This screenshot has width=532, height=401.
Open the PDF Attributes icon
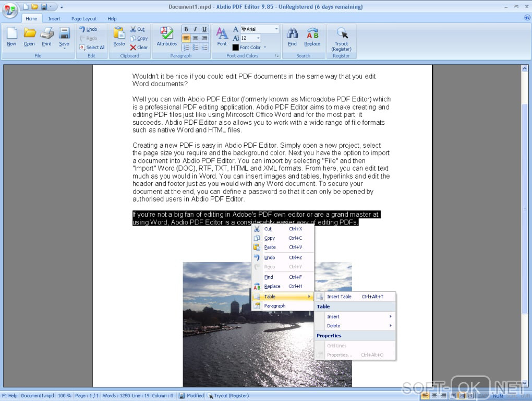click(x=166, y=37)
